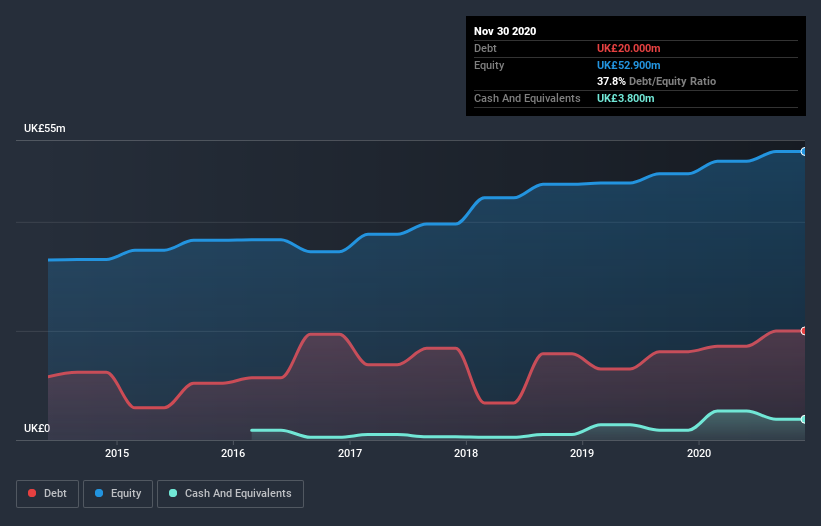Click the Equity label in tooltip
Screen dimensions: 821x526
pos(489,65)
